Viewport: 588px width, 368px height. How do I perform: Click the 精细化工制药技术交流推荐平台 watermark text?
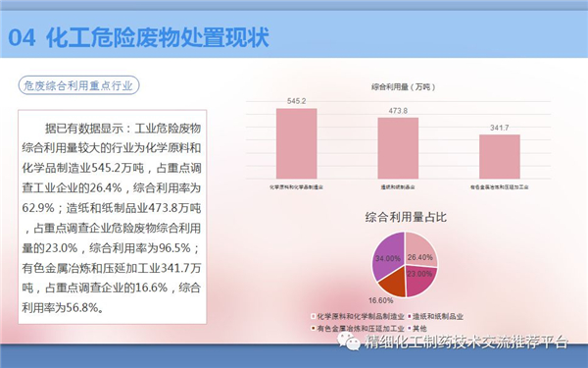click(466, 342)
